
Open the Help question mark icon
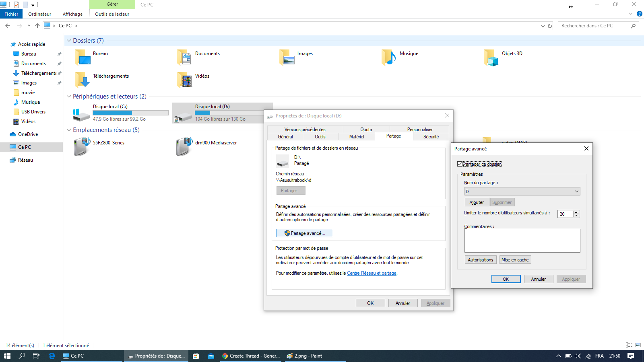click(639, 14)
